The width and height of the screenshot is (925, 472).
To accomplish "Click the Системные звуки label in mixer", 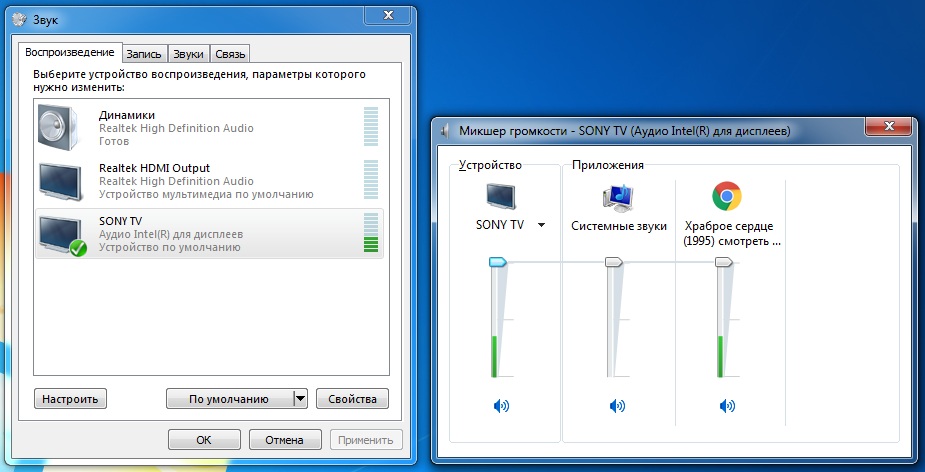I will (619, 226).
